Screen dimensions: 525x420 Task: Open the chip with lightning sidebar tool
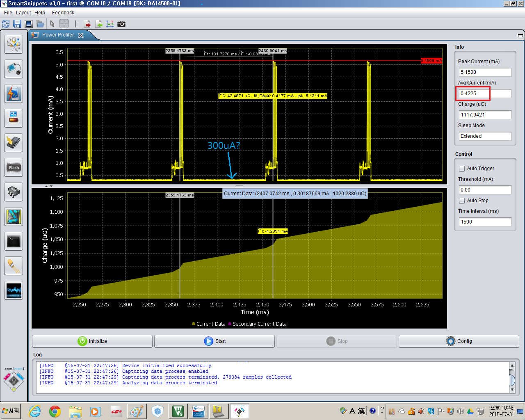(x=14, y=143)
